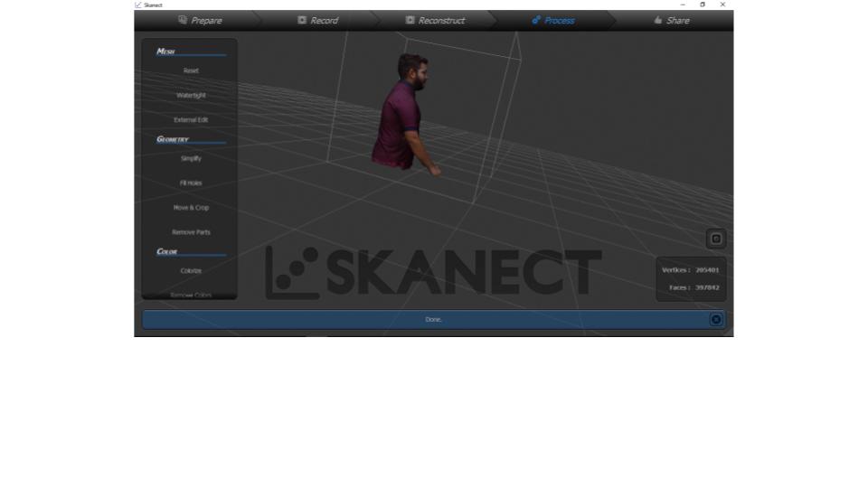Click the Faces count value

[707, 287]
